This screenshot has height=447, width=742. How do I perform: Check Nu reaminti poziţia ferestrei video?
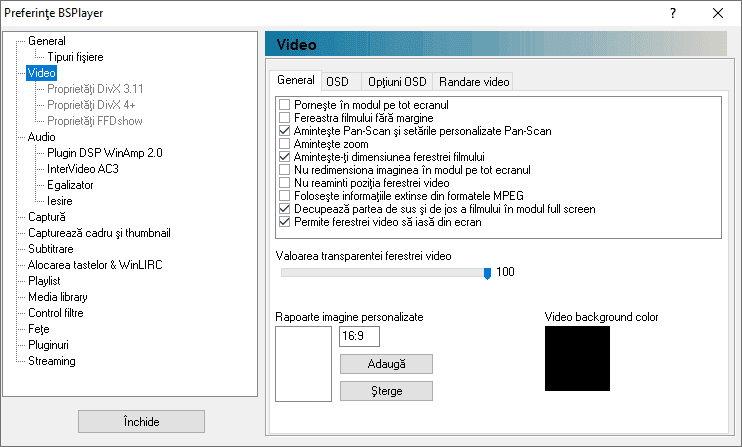coord(284,183)
